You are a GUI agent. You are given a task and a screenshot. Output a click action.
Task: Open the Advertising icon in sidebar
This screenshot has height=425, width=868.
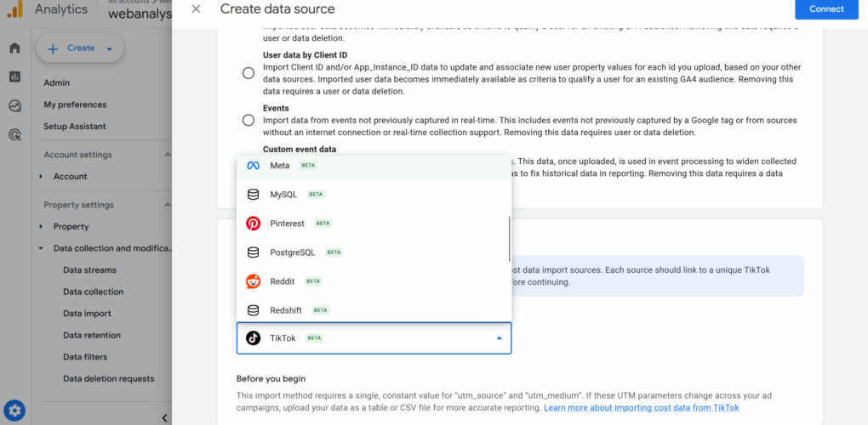pos(14,134)
